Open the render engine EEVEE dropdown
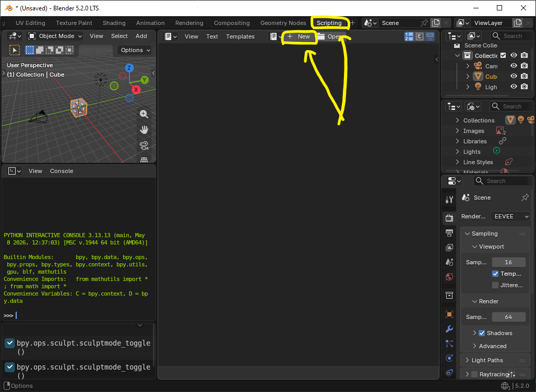Image resolution: width=536 pixels, height=392 pixels. [510, 216]
